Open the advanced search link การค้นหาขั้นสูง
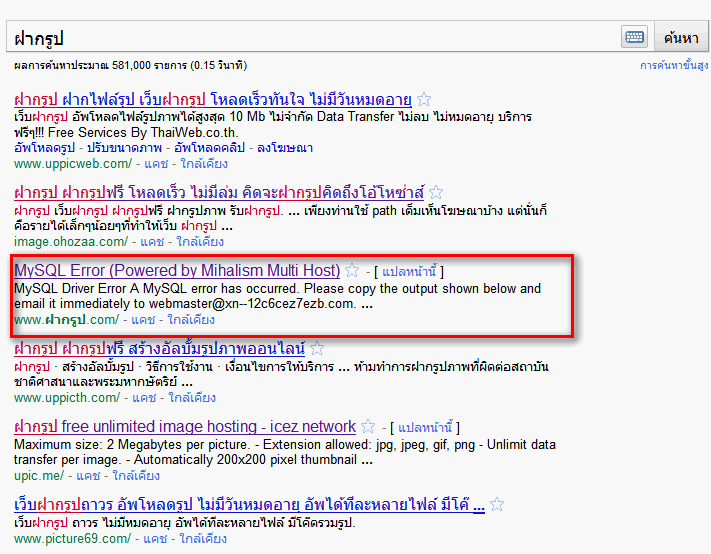 (x=674, y=65)
